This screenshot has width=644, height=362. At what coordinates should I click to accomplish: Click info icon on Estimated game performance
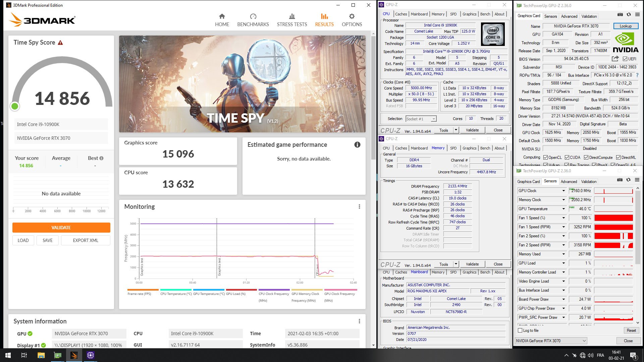(357, 144)
